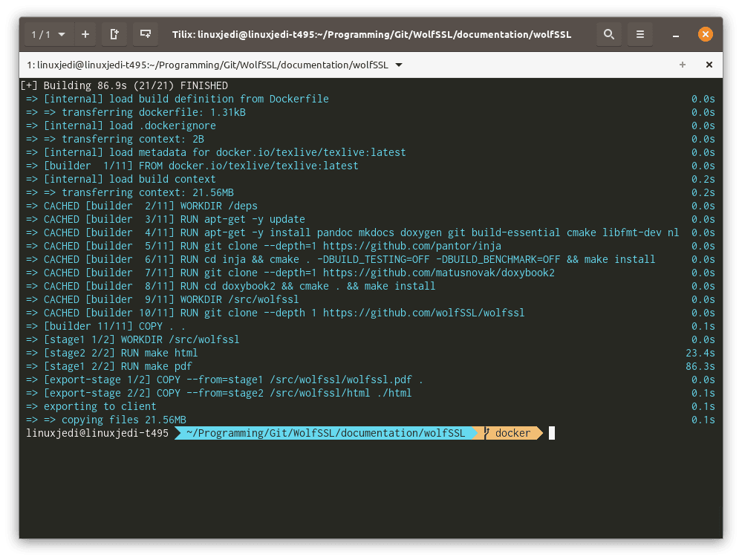Open the github.com/matusnovak/doxybook2 link
This screenshot has height=560, width=742.
[x=438, y=273]
